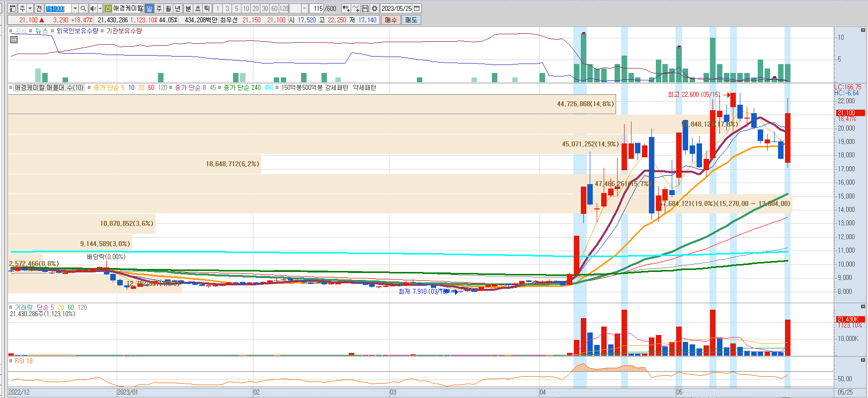Click the date field 2023/05/25
The width and height of the screenshot is (868, 398).
(396, 8)
